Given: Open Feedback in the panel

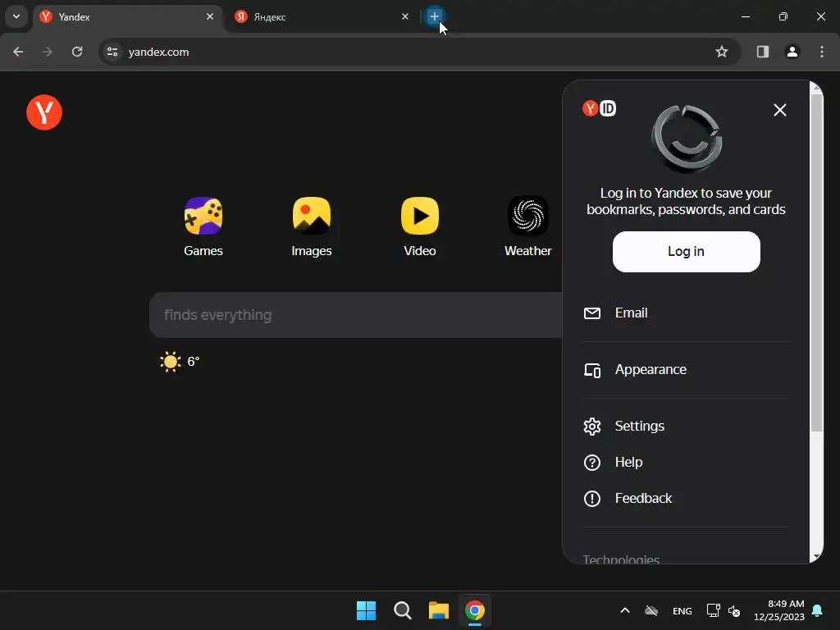Looking at the screenshot, I should point(686,498).
